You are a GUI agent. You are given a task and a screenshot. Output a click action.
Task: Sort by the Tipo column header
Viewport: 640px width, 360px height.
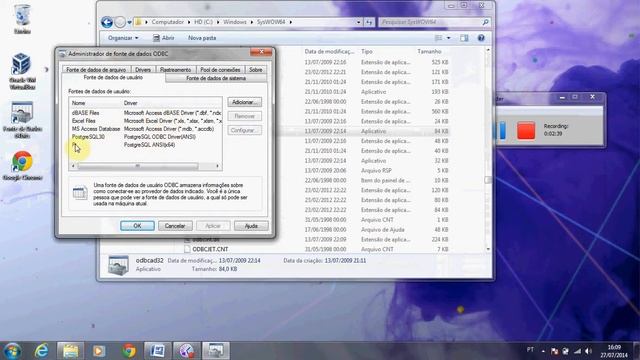[x=367, y=51]
